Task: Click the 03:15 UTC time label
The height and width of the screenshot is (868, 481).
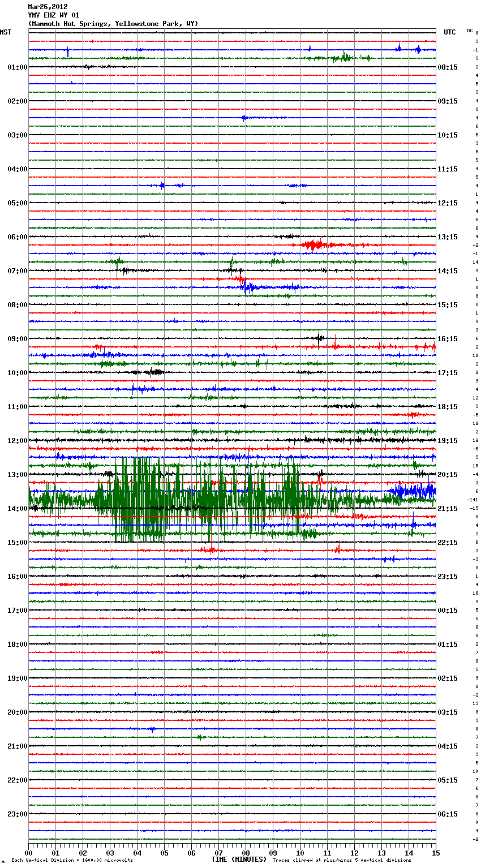Action: 448,712
